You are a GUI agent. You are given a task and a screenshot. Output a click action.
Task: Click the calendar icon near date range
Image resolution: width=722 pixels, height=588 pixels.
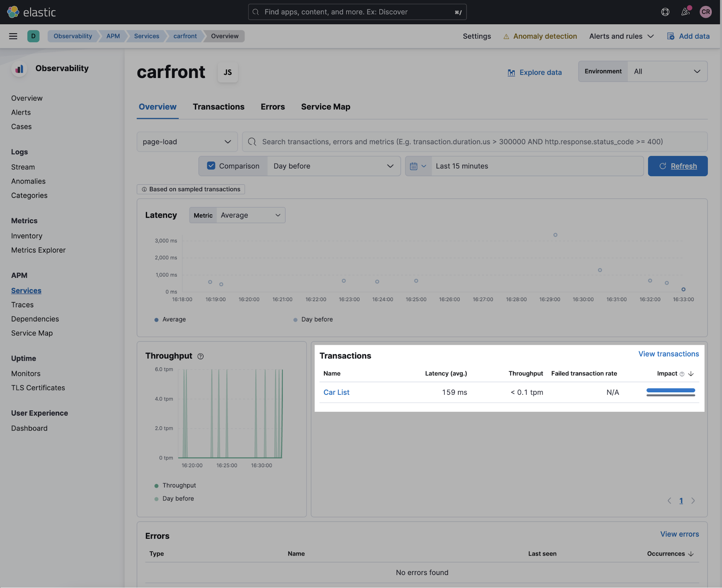coord(418,166)
